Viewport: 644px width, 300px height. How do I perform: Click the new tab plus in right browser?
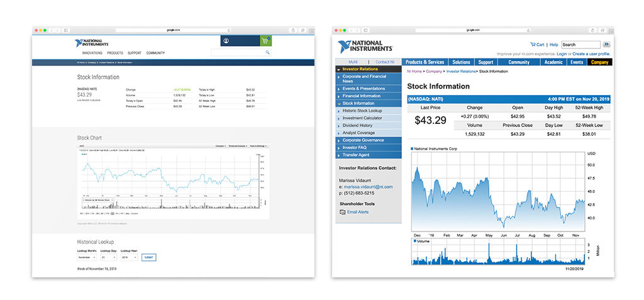click(x=612, y=30)
